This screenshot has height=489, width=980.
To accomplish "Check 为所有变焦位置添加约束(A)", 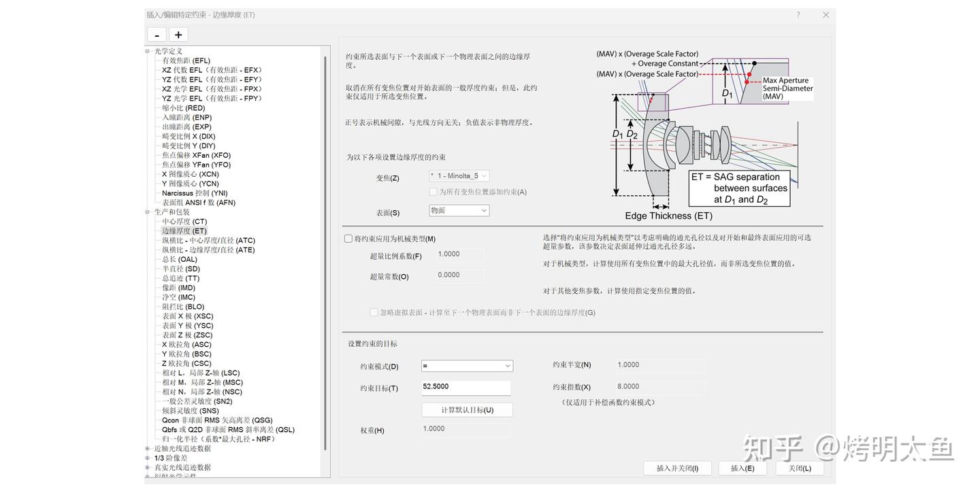I will pos(433,191).
